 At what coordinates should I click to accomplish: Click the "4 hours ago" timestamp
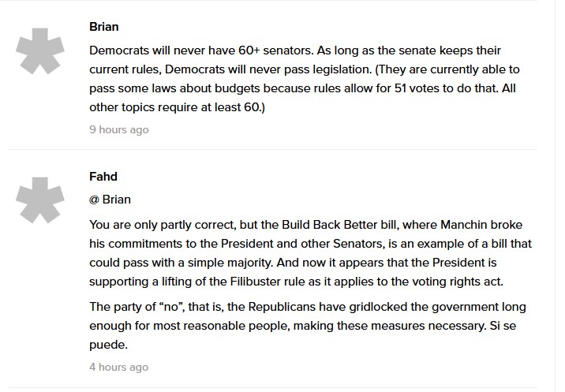tap(118, 367)
